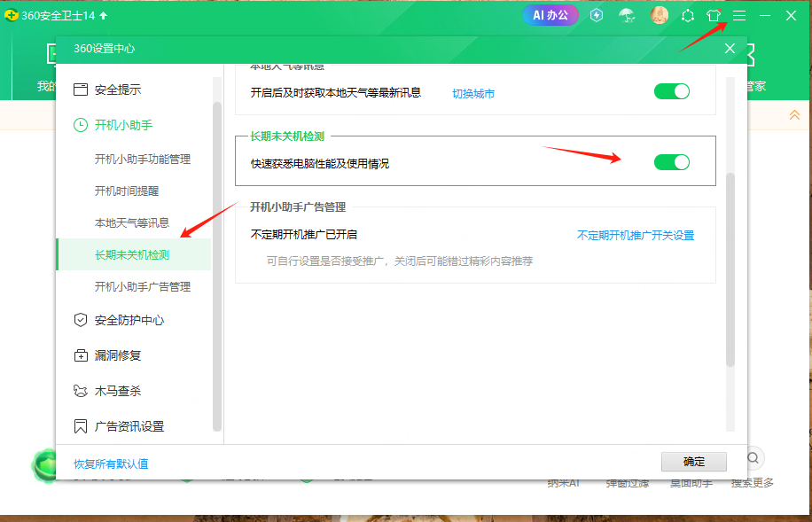Open the 不定期开机推广开关设置 link
This screenshot has height=522, width=812.
(x=635, y=235)
